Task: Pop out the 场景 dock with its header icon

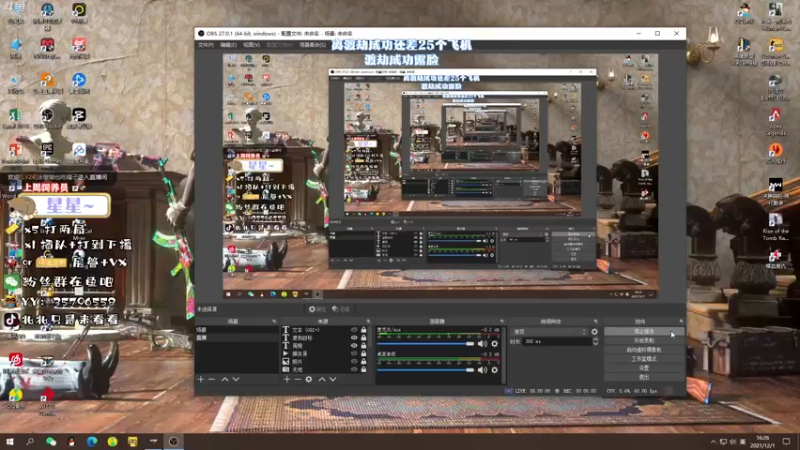Action: tap(274, 321)
